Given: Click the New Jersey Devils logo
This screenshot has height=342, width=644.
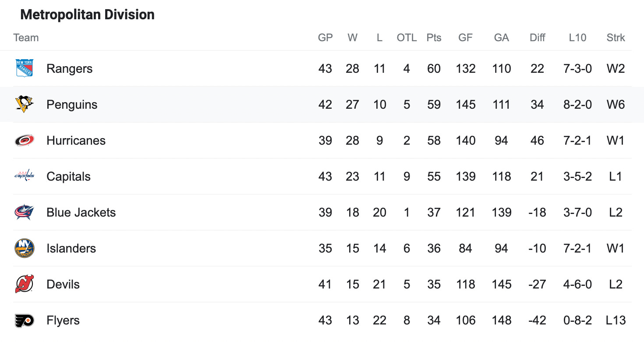Looking at the screenshot, I should [25, 284].
